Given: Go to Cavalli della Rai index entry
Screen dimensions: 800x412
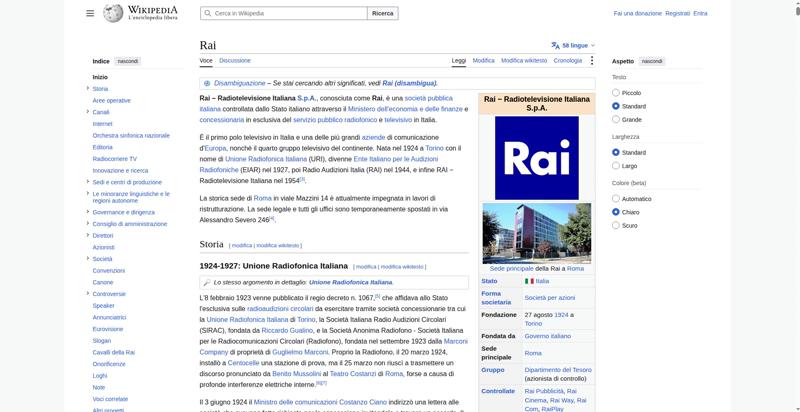Looking at the screenshot, I should (114, 352).
